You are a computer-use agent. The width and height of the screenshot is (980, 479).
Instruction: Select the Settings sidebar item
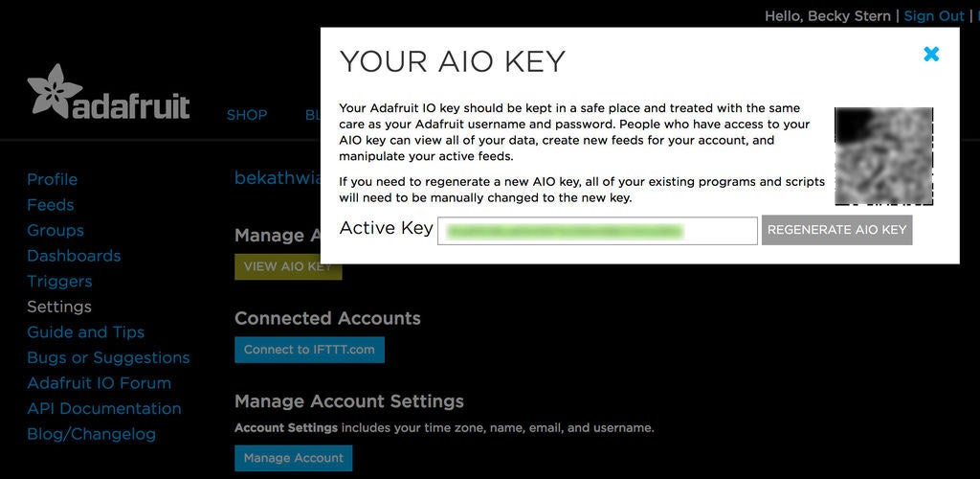[59, 307]
